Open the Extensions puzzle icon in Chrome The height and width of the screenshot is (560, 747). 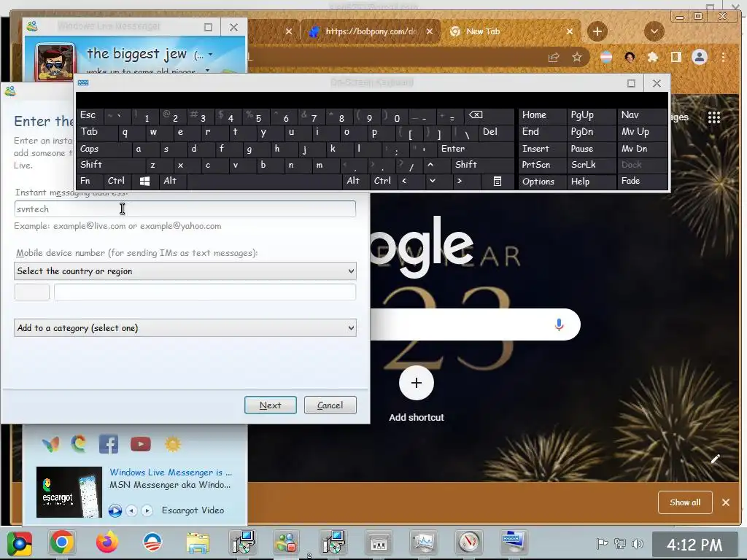(x=653, y=58)
